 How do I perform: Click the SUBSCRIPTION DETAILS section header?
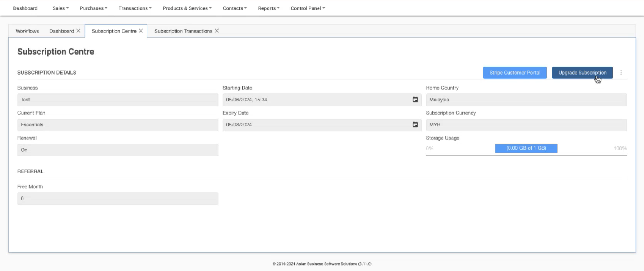coord(47,72)
